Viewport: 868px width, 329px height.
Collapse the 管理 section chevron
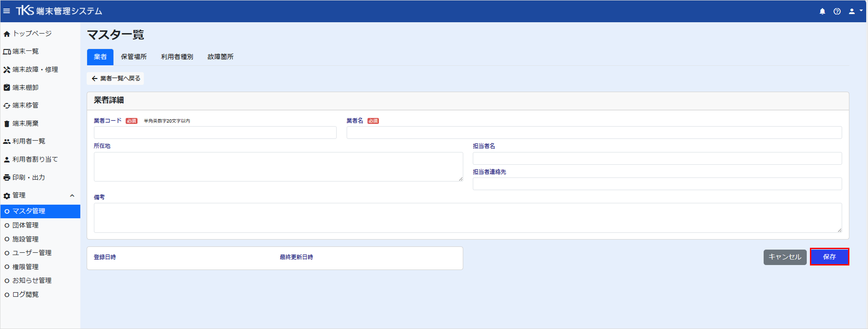point(72,196)
